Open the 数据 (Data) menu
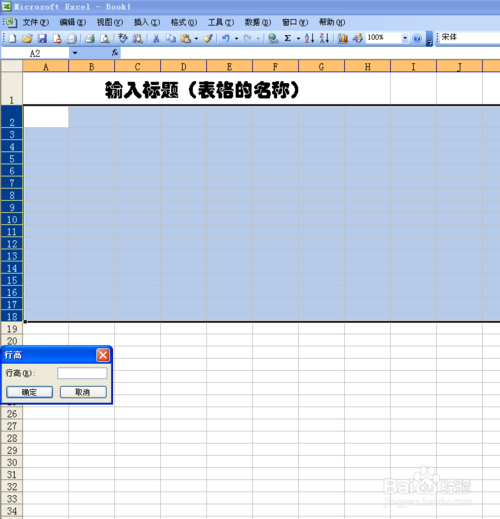This screenshot has height=519, width=500. [258, 22]
